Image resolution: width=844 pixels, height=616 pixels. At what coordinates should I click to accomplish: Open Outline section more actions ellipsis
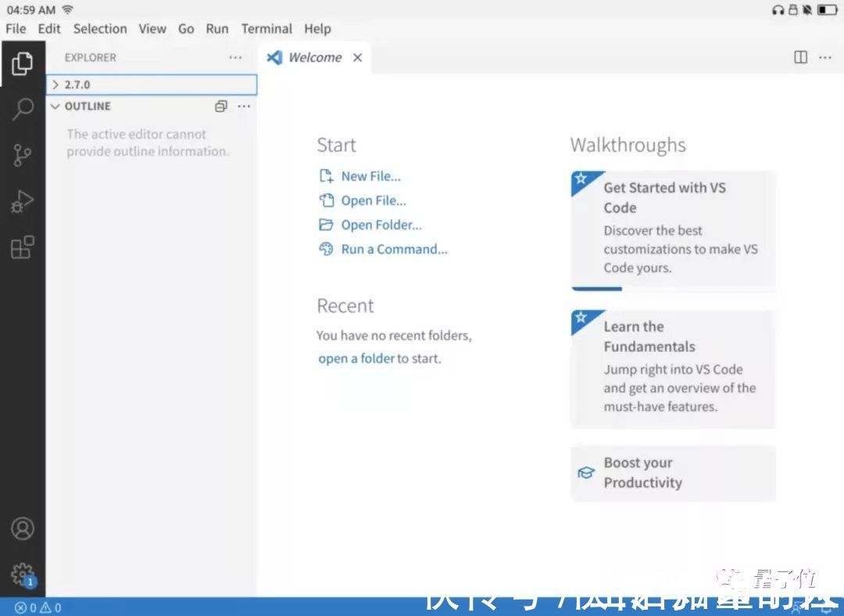tap(244, 106)
